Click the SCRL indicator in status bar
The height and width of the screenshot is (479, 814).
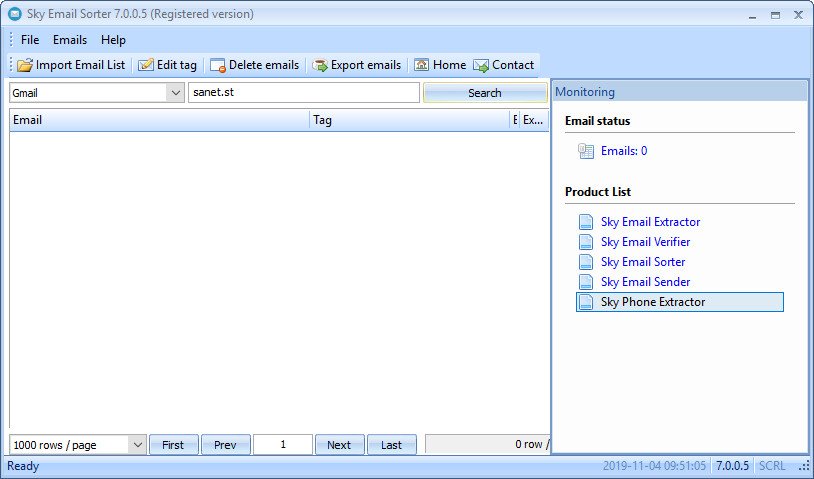tap(772, 466)
